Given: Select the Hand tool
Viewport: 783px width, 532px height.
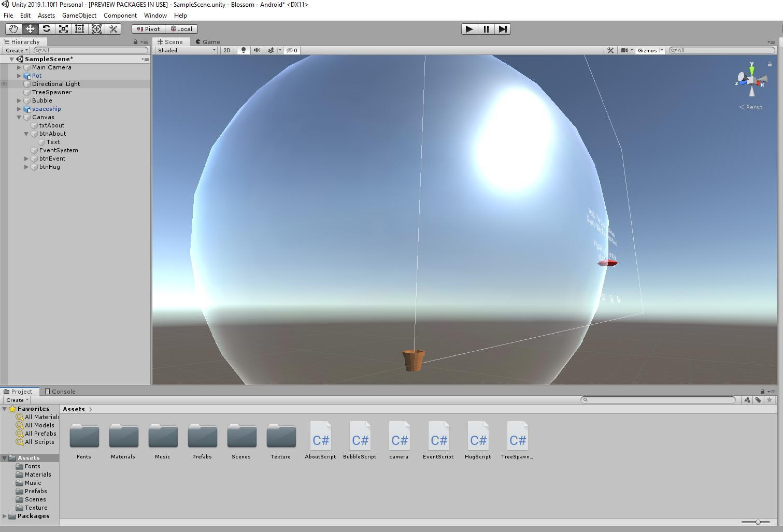Looking at the screenshot, I should [13, 29].
